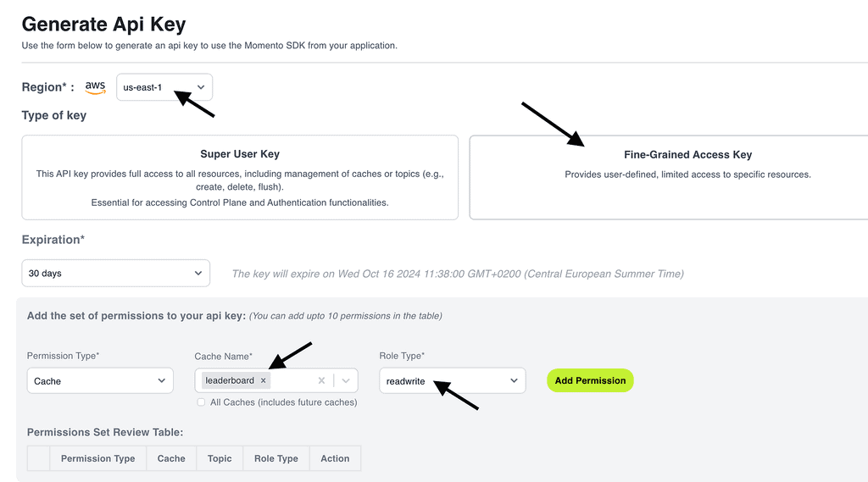Click the leaderboard tag label
The width and height of the screenshot is (868, 482).
(230, 381)
